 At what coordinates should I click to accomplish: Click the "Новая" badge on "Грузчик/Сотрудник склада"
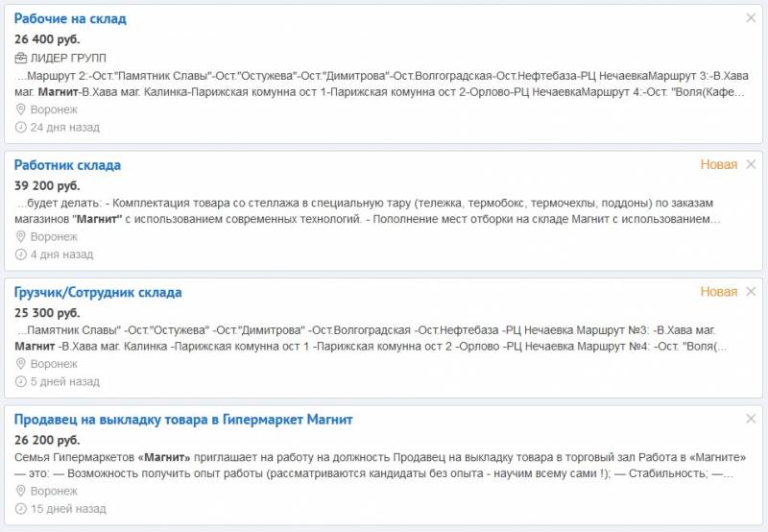718,292
